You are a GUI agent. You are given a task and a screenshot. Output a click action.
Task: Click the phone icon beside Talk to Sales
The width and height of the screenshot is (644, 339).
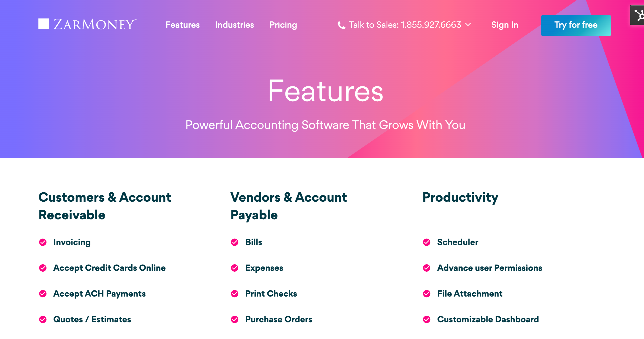(341, 25)
